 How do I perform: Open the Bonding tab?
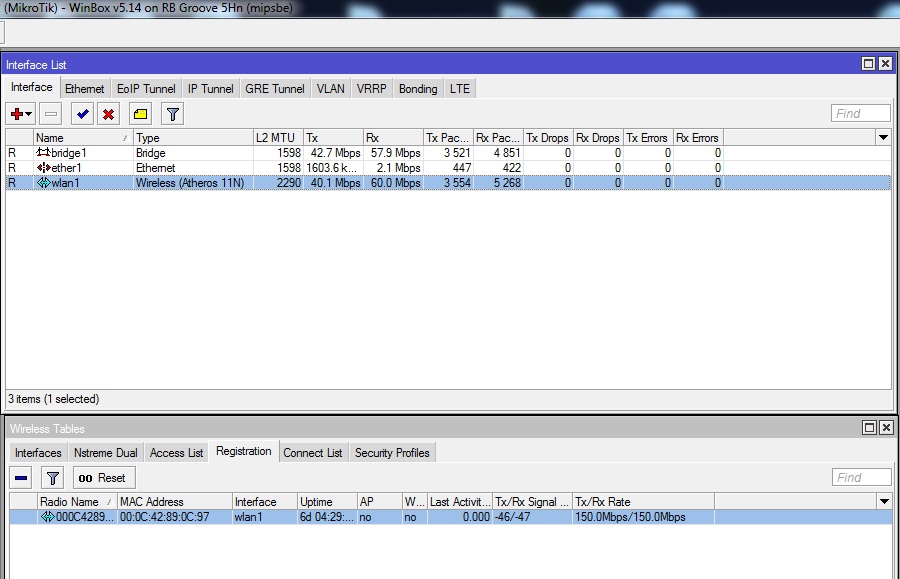(x=418, y=89)
